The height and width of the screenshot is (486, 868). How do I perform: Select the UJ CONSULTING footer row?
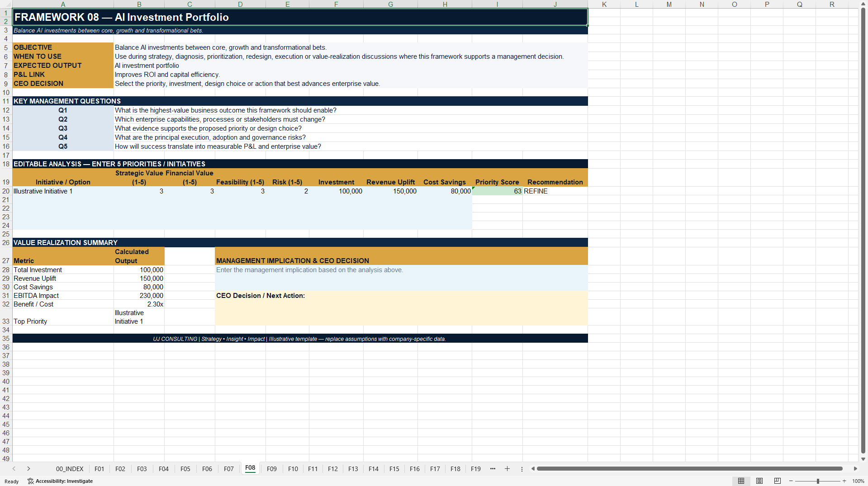pyautogui.click(x=300, y=339)
